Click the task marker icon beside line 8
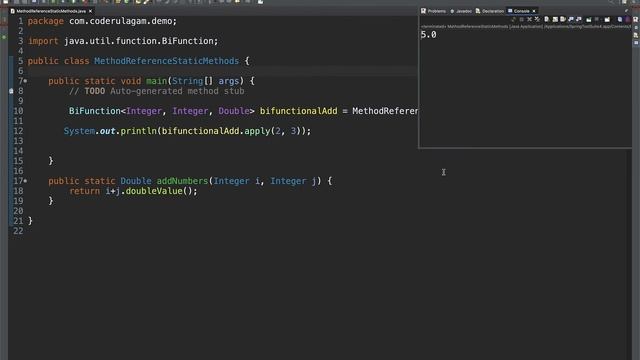 (11, 91)
